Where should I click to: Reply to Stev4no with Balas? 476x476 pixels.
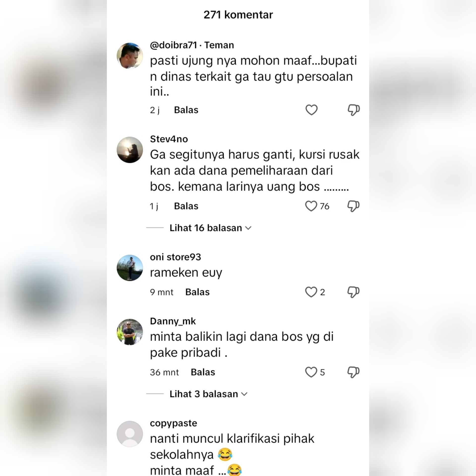[x=186, y=206]
